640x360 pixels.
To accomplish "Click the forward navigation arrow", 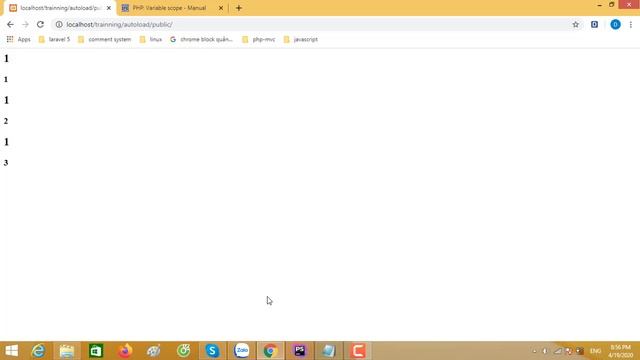I will click(25, 24).
